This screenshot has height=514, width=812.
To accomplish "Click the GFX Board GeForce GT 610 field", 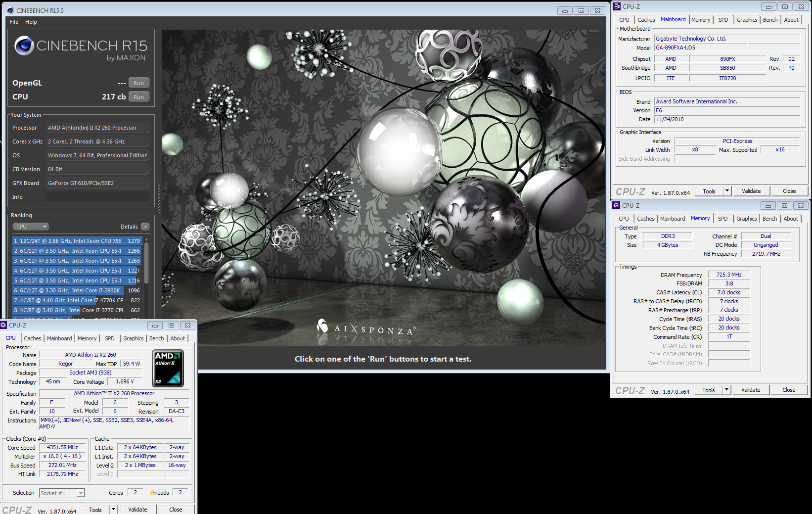I will pyautogui.click(x=97, y=183).
